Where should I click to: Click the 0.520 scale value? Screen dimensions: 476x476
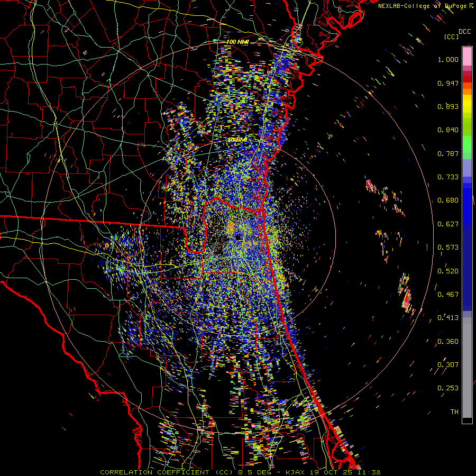(x=448, y=271)
